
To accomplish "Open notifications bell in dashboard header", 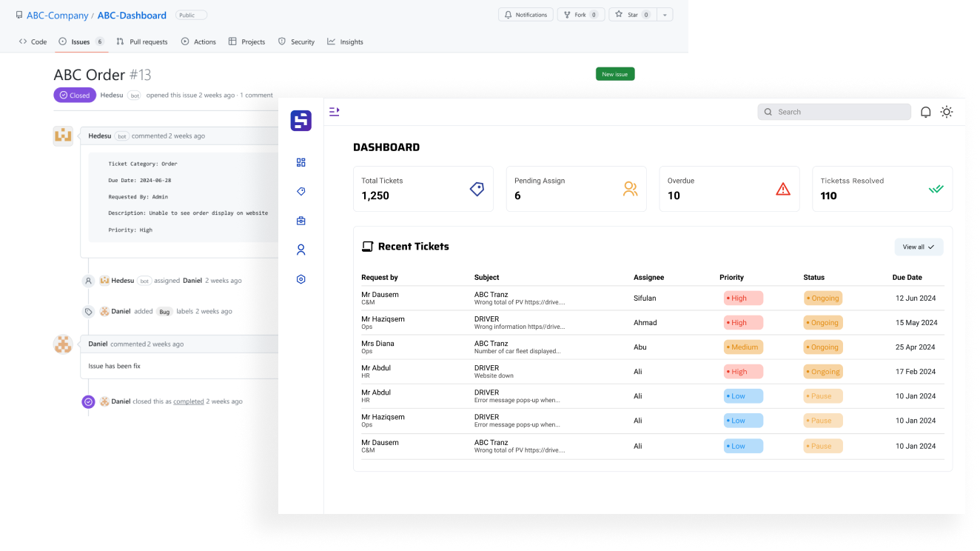I will (x=925, y=112).
